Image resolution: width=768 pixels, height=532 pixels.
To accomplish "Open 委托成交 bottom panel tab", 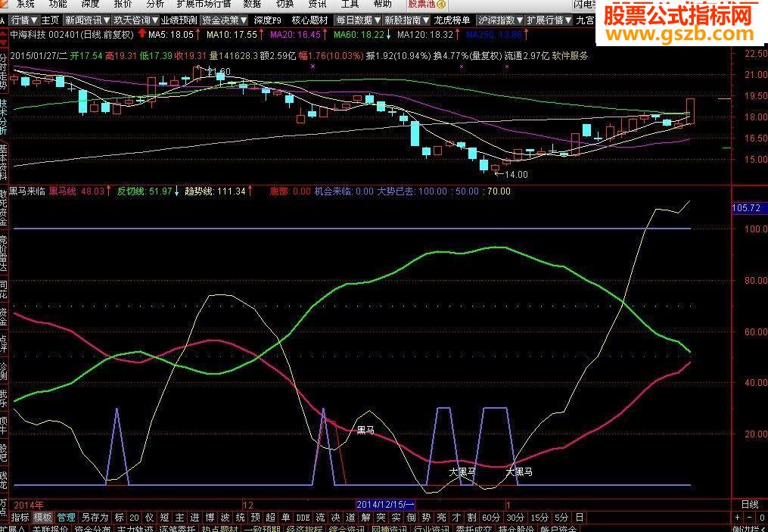I will 474,528.
